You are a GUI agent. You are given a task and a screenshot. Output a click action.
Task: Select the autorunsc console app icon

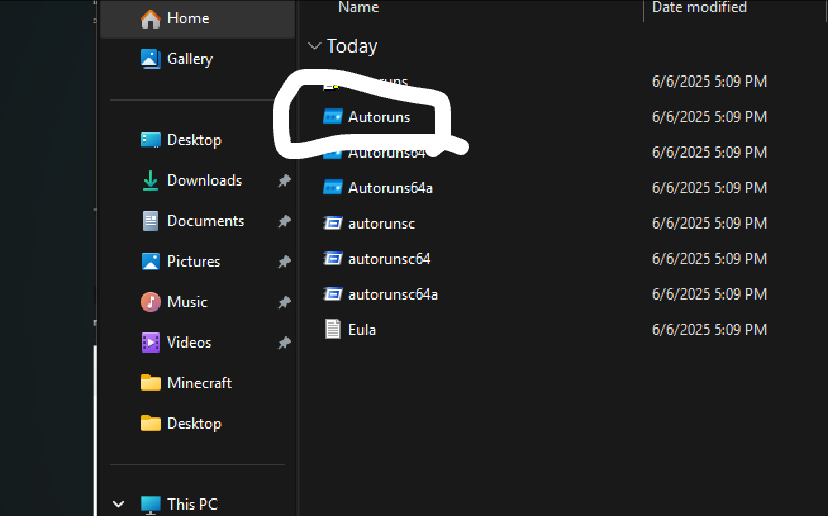(333, 223)
